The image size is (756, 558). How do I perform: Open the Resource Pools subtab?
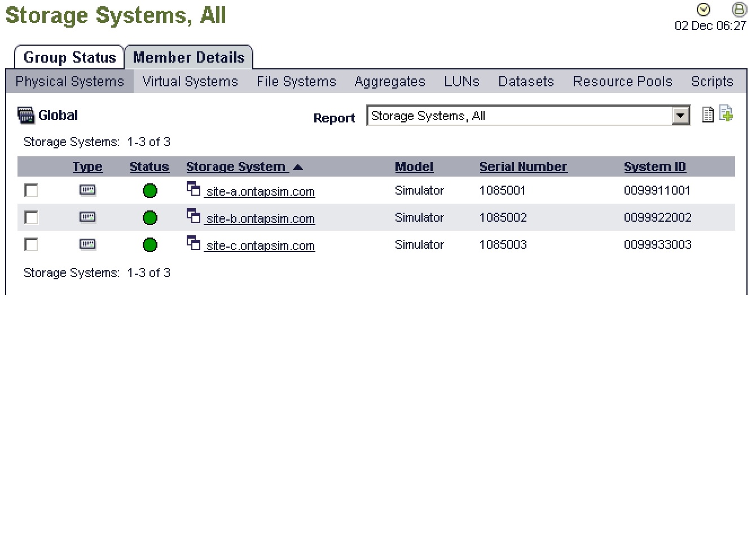click(x=622, y=82)
